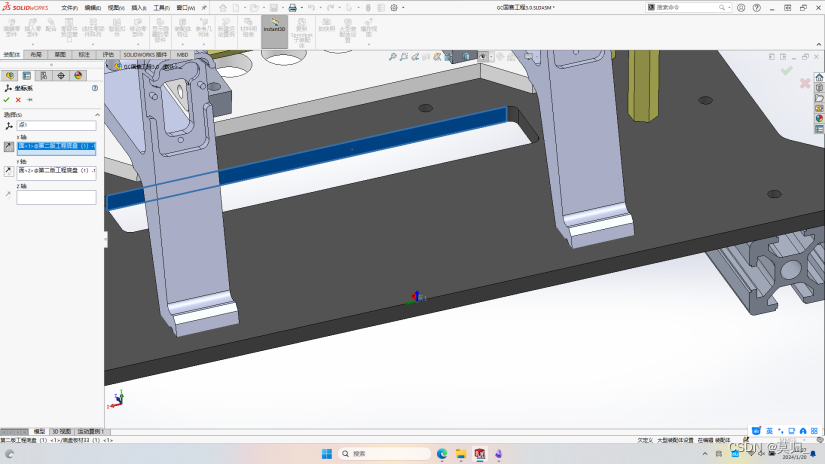
Task: Toggle the Instant3D button
Action: 274,26
